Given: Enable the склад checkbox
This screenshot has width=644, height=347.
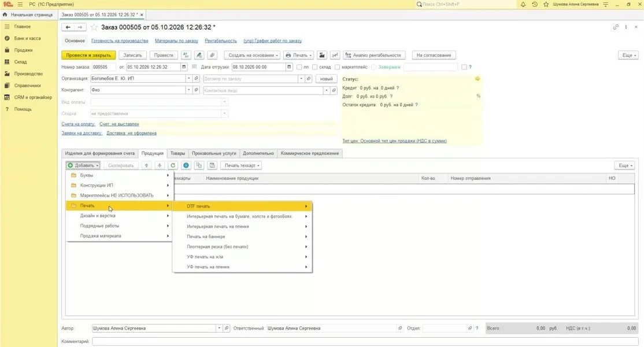Looking at the screenshot, I should pyautogui.click(x=314, y=67).
